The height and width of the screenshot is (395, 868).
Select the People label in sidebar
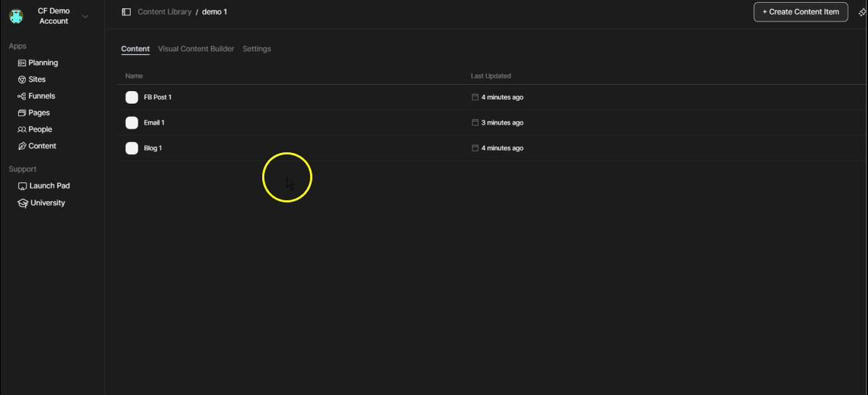40,129
